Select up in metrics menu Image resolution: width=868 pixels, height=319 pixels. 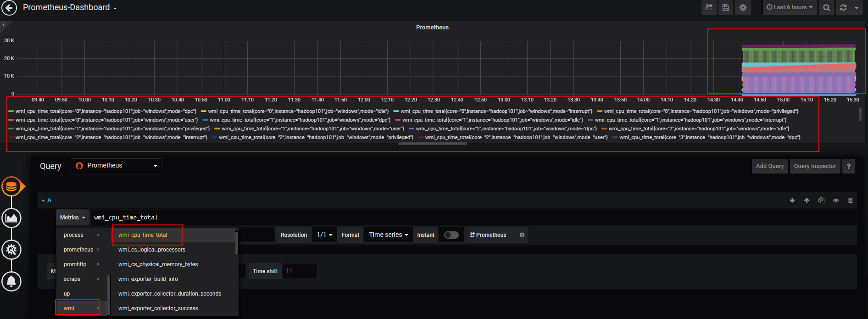pyautogui.click(x=81, y=294)
